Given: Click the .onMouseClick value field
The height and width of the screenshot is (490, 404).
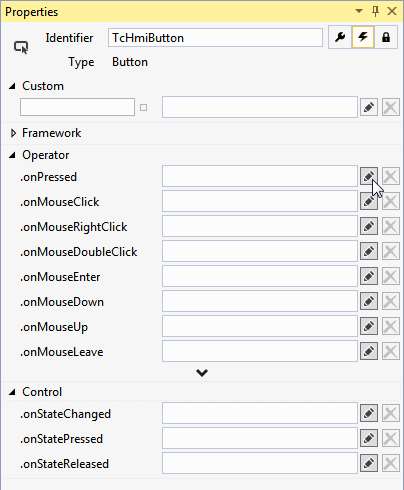Looking at the screenshot, I should pyautogui.click(x=260, y=201).
